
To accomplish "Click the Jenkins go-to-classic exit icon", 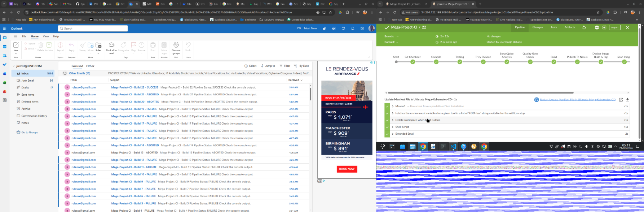I will (604, 27).
